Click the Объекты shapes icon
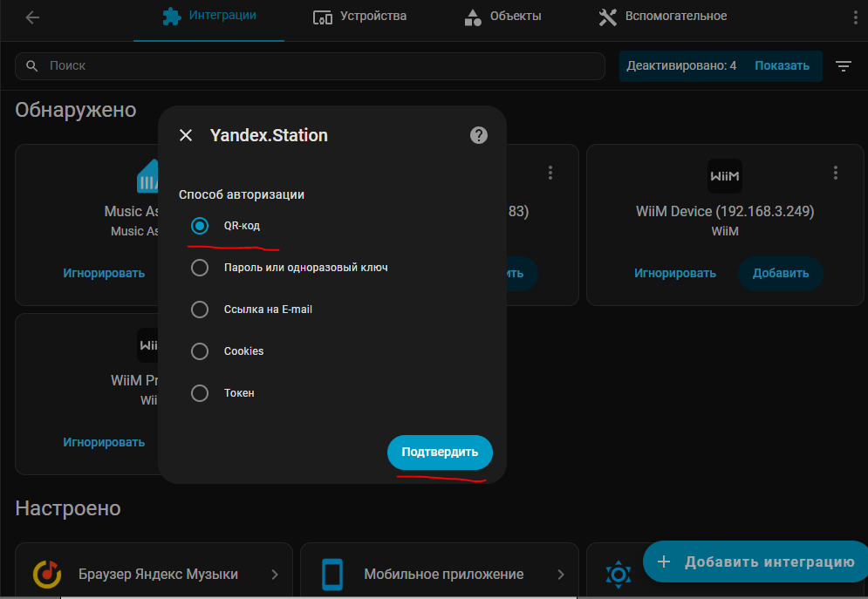This screenshot has width=868, height=599. tap(473, 17)
